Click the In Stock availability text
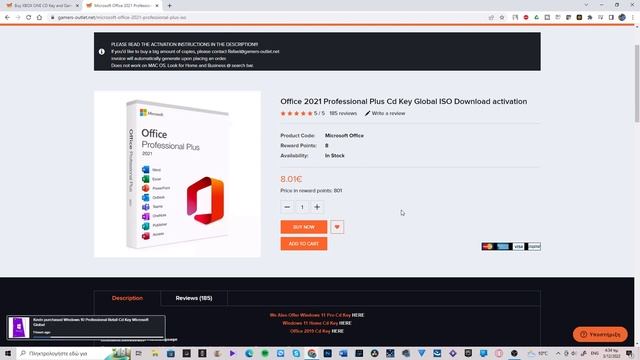 335,156
